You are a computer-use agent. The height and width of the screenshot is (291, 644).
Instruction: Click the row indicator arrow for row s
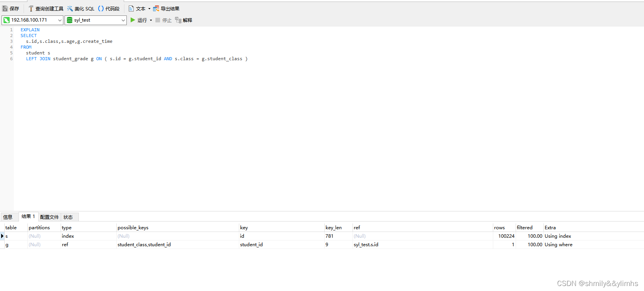click(x=2, y=236)
